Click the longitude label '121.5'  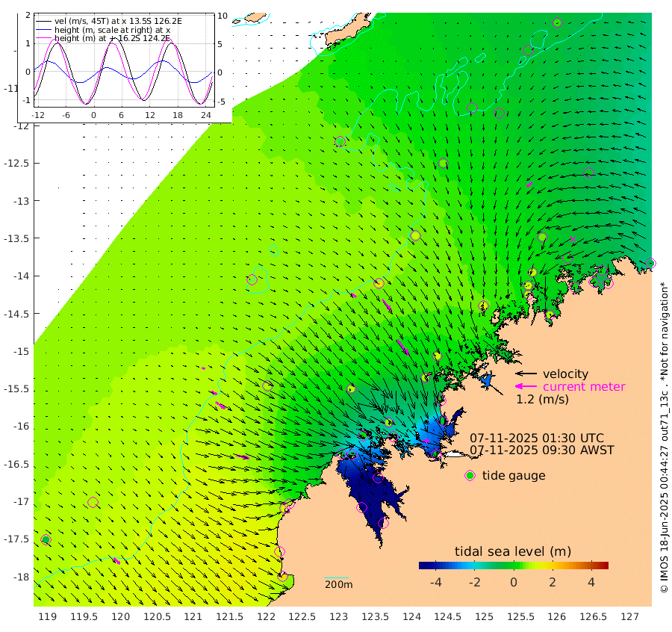[230, 617]
